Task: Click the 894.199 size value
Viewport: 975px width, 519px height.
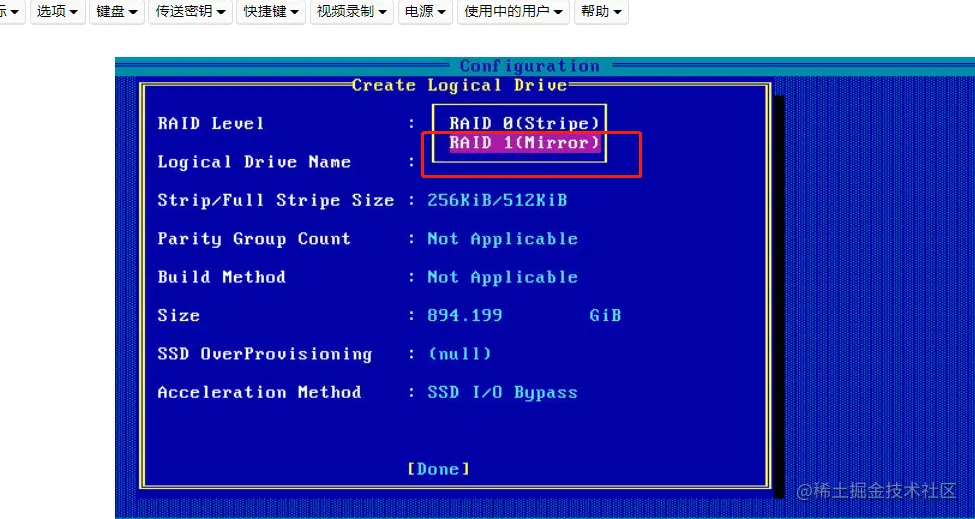Action: pyautogui.click(x=464, y=316)
